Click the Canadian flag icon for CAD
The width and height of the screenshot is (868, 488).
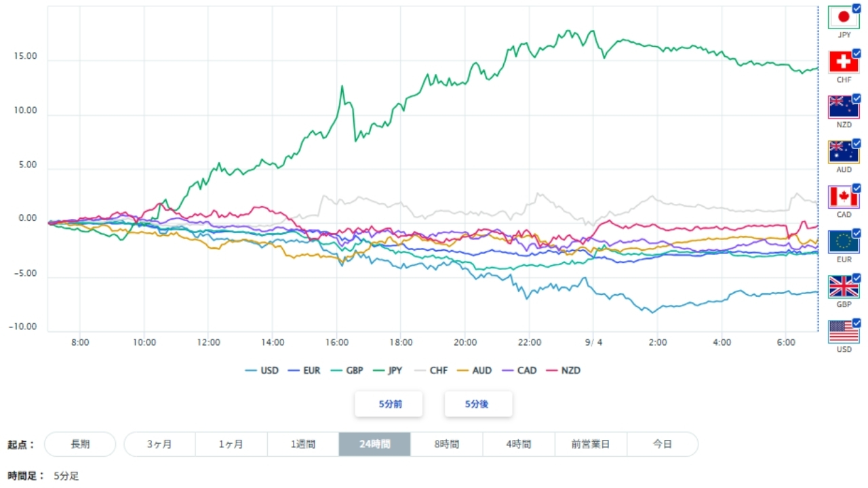844,197
